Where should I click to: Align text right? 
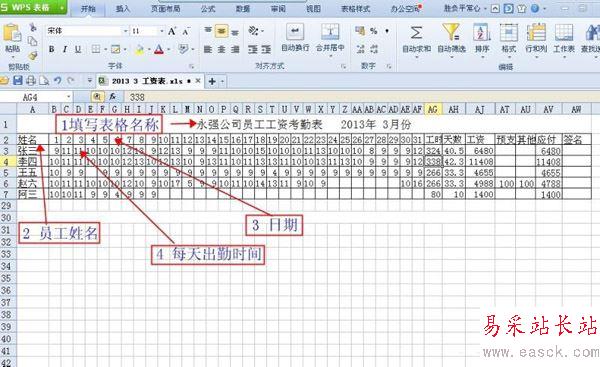(x=235, y=49)
